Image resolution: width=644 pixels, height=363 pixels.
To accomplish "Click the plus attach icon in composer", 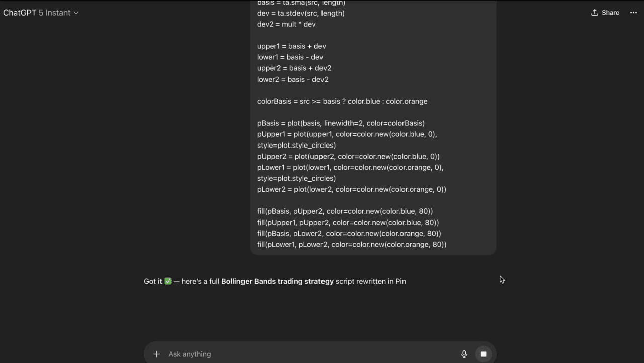I will 156,354.
